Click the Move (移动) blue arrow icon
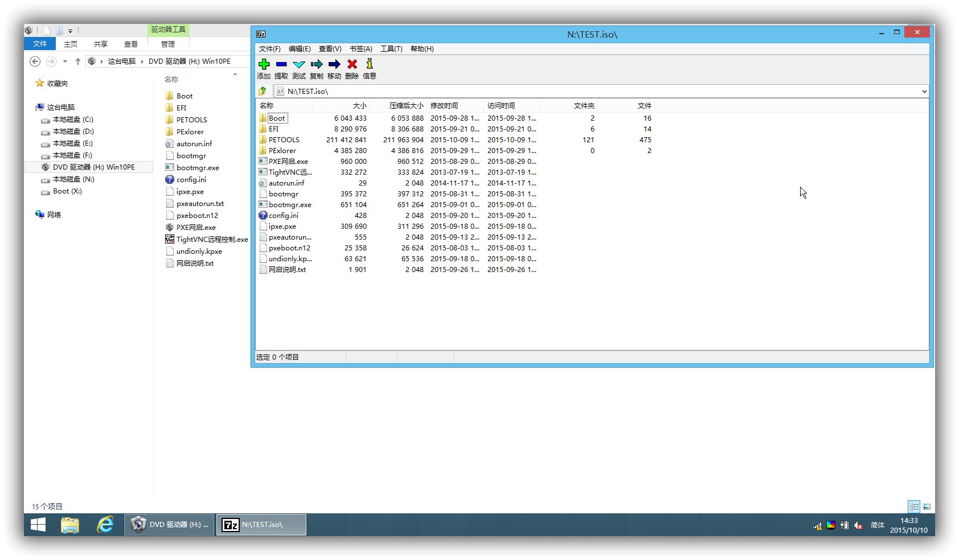 click(x=334, y=64)
